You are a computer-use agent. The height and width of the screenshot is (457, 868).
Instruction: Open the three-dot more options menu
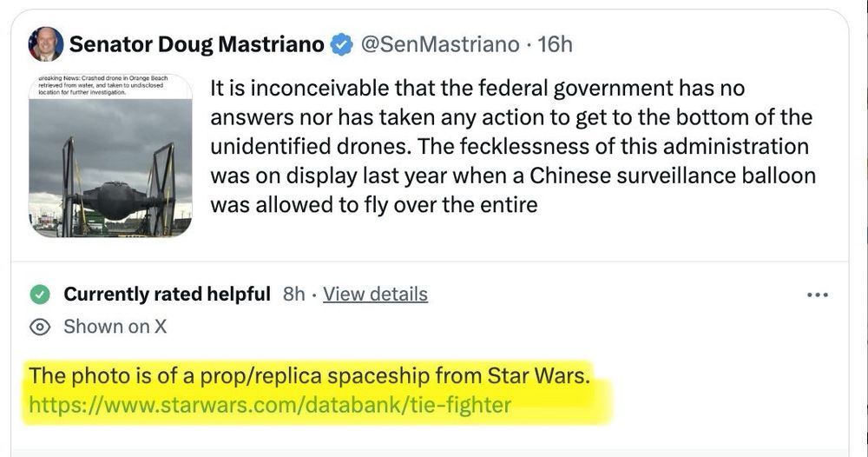click(817, 295)
